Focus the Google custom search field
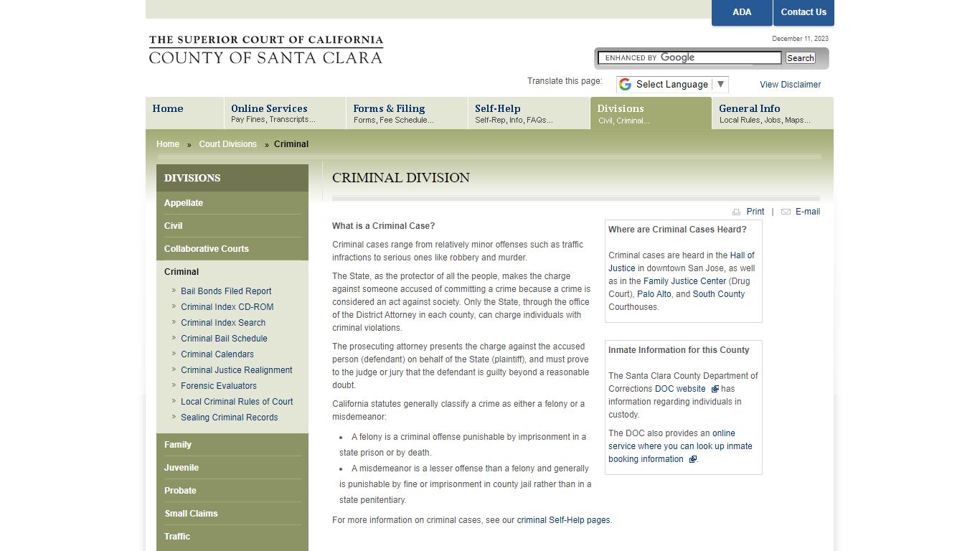Image resolution: width=980 pixels, height=551 pixels. 690,58
